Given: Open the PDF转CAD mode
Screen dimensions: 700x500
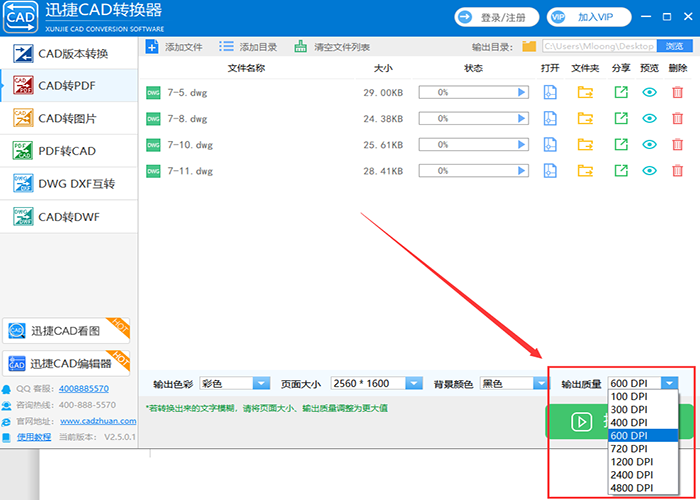Looking at the screenshot, I should [69, 151].
